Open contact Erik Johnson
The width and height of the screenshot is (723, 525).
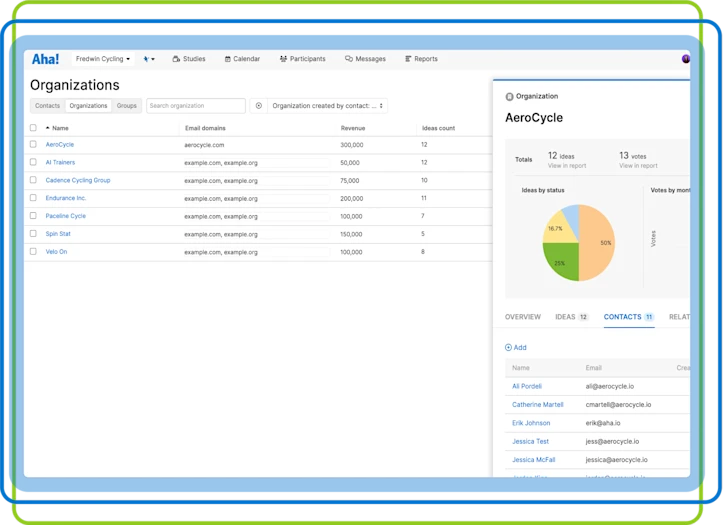click(x=531, y=423)
